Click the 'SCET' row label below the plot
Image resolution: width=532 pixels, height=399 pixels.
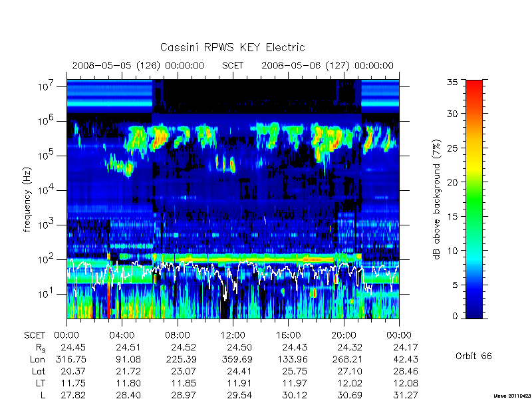click(x=35, y=336)
